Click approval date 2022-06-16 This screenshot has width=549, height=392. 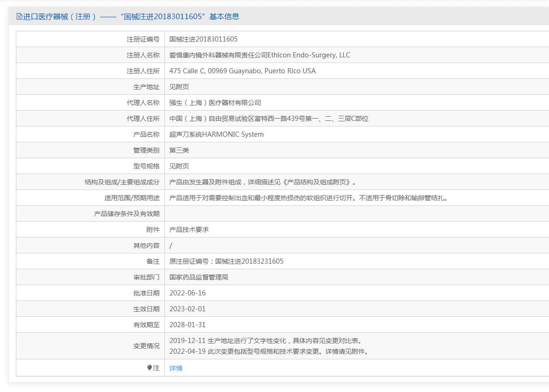click(x=187, y=293)
